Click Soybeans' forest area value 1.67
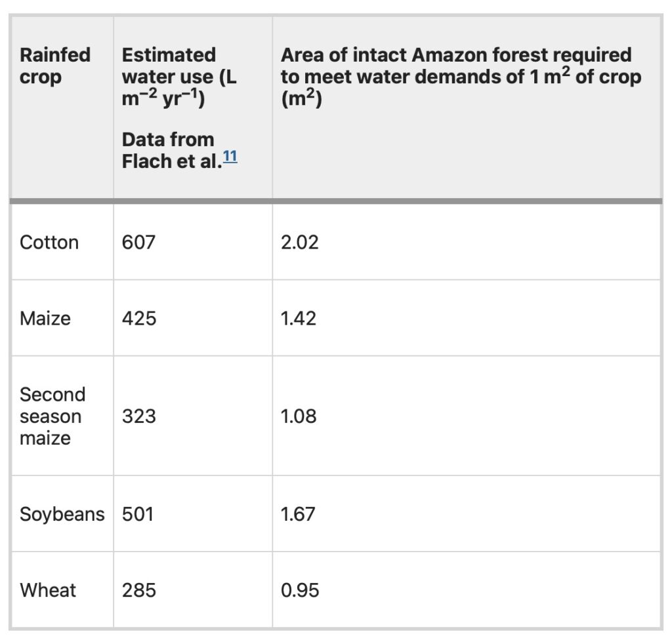This screenshot has height=644, width=672. (x=298, y=514)
